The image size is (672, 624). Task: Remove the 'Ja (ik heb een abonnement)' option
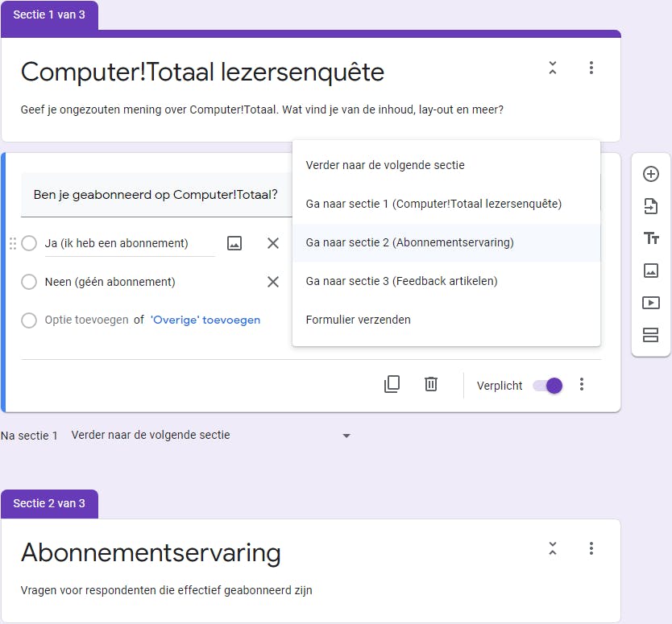pos(273,243)
